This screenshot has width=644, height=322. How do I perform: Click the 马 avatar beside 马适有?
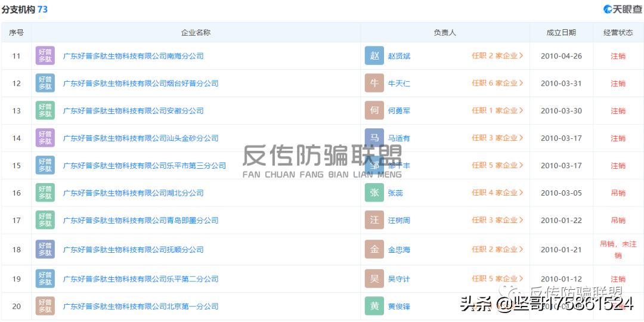click(x=374, y=138)
